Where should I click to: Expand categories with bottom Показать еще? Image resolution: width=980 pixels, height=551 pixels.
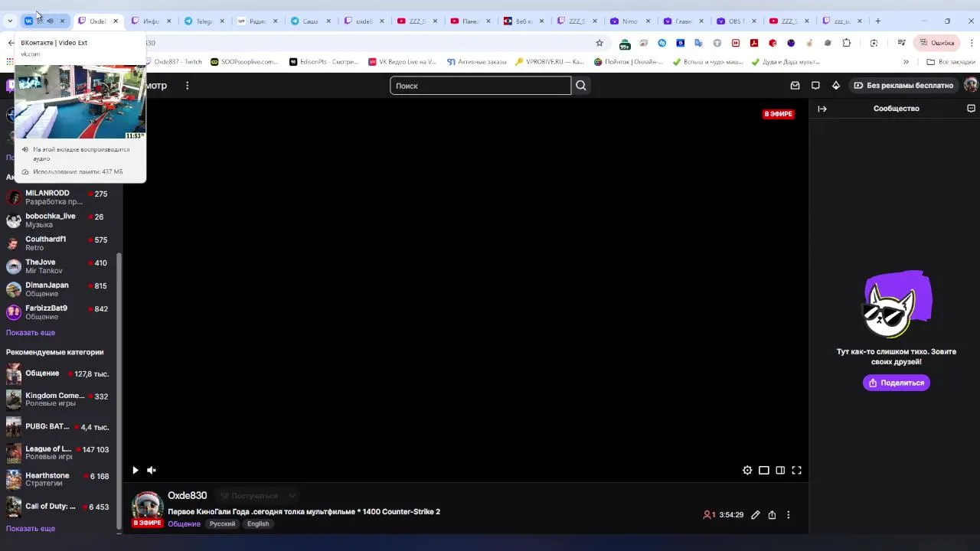point(31,529)
